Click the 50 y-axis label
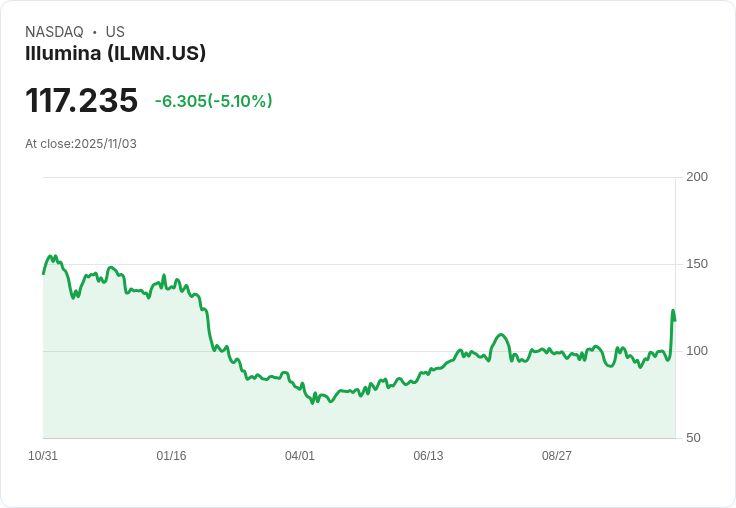This screenshot has width=736, height=508. pyautogui.click(x=693, y=438)
